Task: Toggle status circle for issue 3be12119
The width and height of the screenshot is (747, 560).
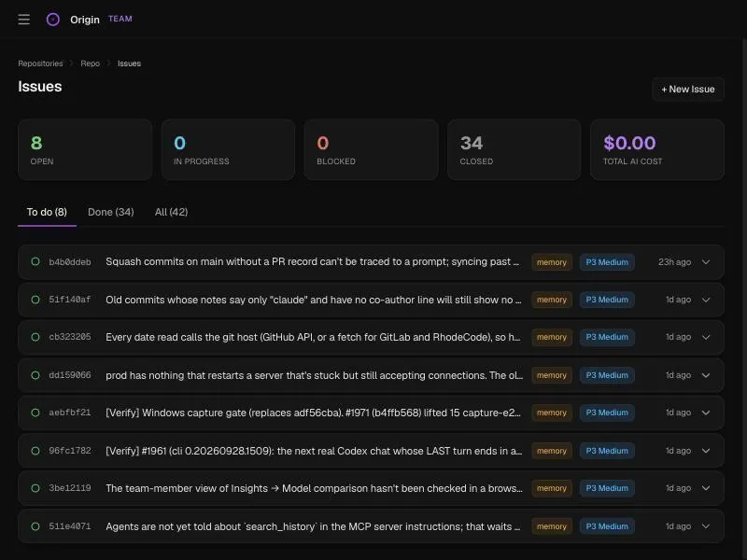Action: [35, 488]
